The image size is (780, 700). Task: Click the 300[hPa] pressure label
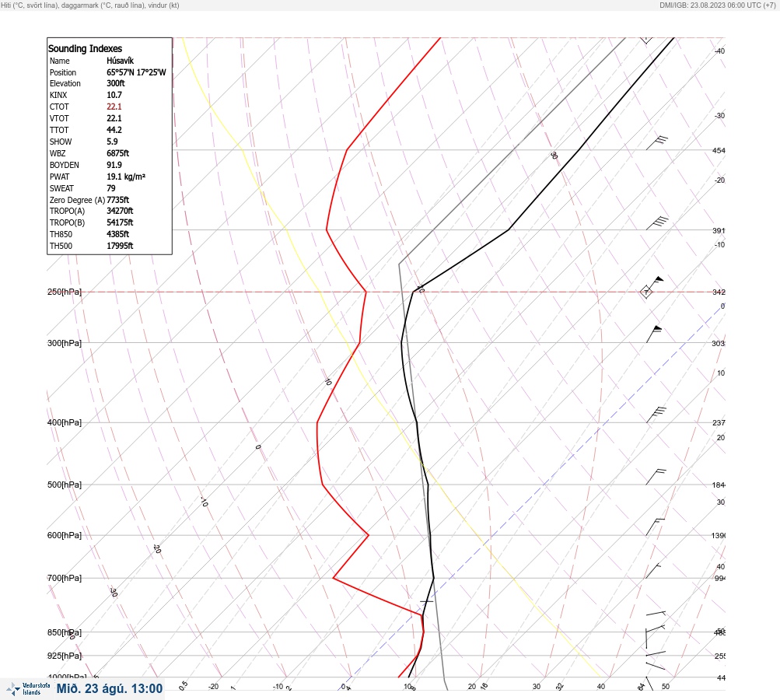tap(65, 343)
